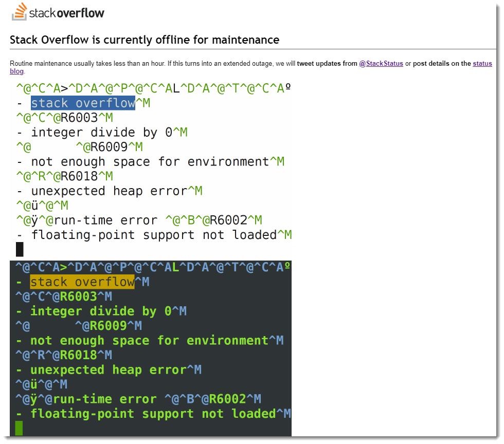Viewport: 504px width, 444px height.
Task: Click 'tweet updates from' bold text
Action: coord(327,63)
